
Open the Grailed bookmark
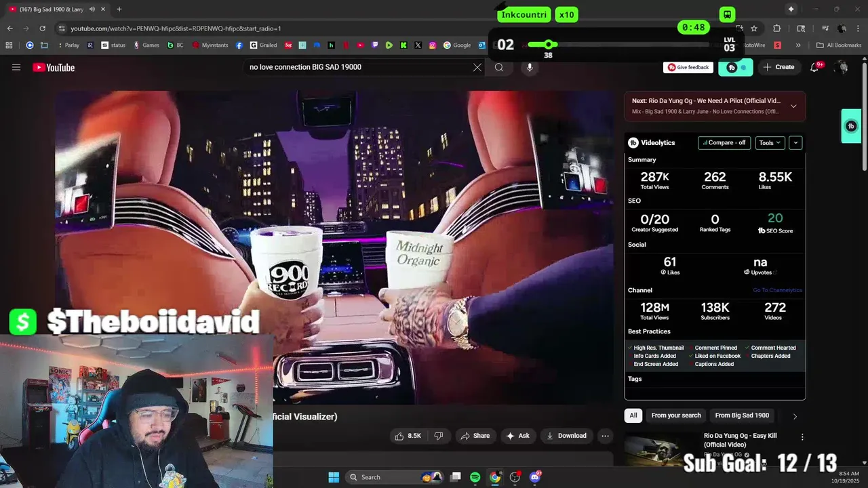pos(263,45)
